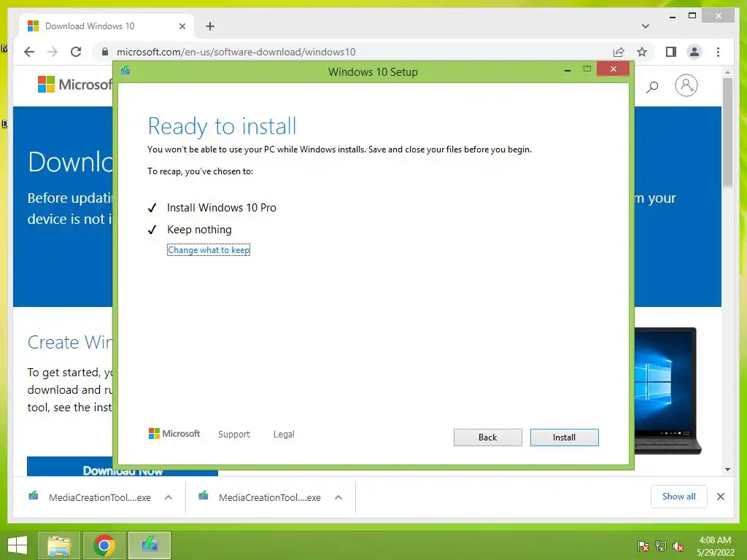Click the Install Windows 10 Pro text

[222, 208]
